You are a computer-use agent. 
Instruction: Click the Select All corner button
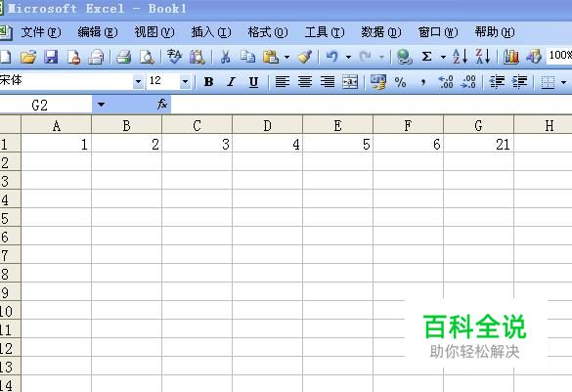pos(10,125)
